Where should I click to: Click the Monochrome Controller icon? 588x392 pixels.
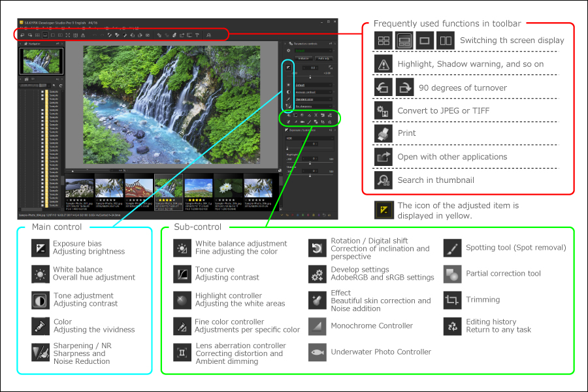318,326
